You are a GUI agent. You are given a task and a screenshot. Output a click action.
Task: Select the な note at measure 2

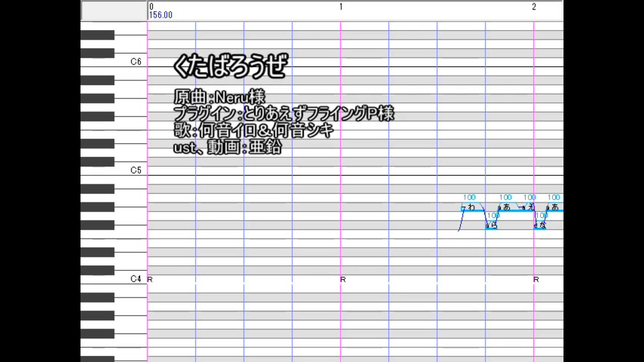[539, 225]
